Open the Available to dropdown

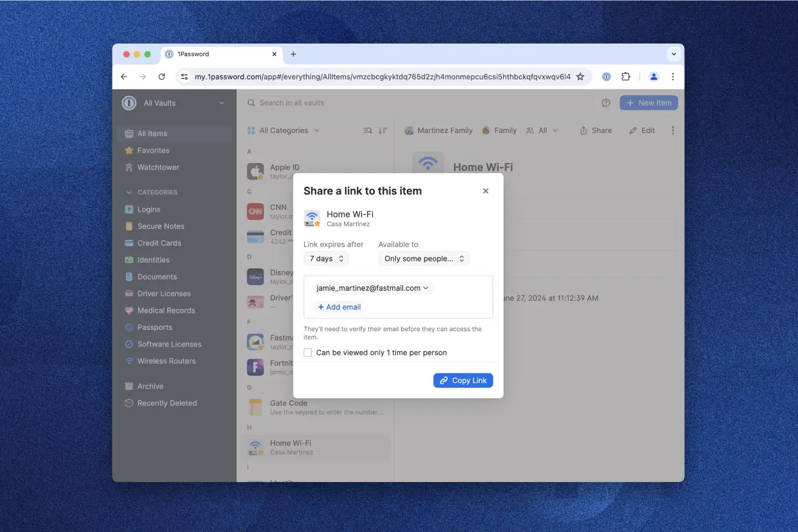coord(424,259)
